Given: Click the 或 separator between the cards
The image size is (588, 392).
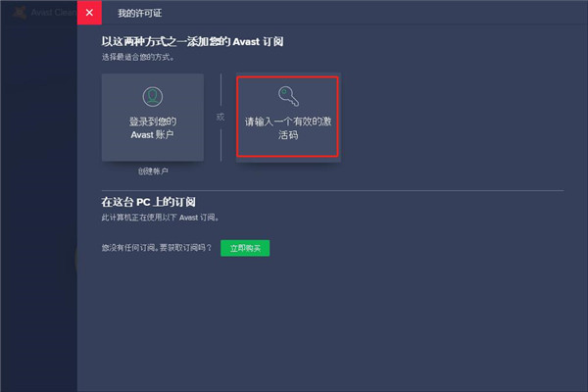Looking at the screenshot, I should pyautogui.click(x=220, y=117).
